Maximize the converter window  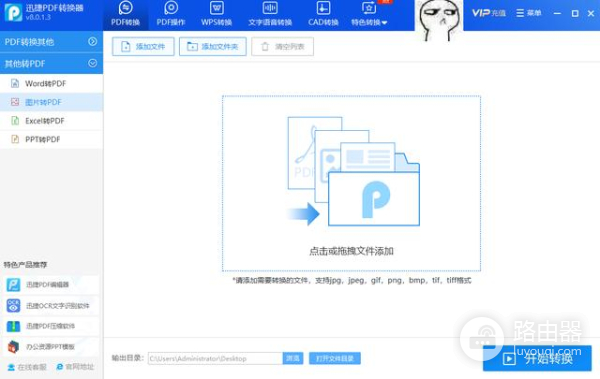click(575, 13)
